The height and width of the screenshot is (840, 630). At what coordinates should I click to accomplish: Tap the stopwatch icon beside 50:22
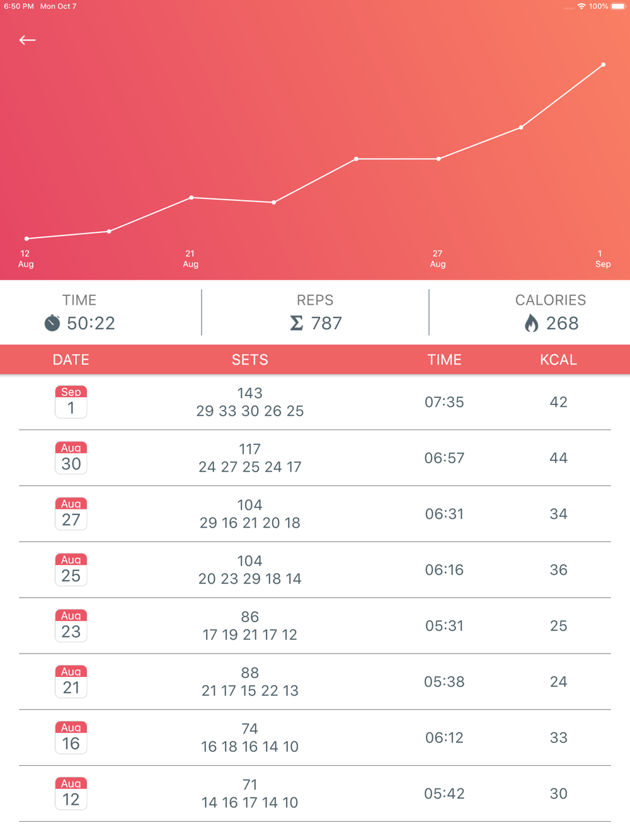click(x=52, y=323)
